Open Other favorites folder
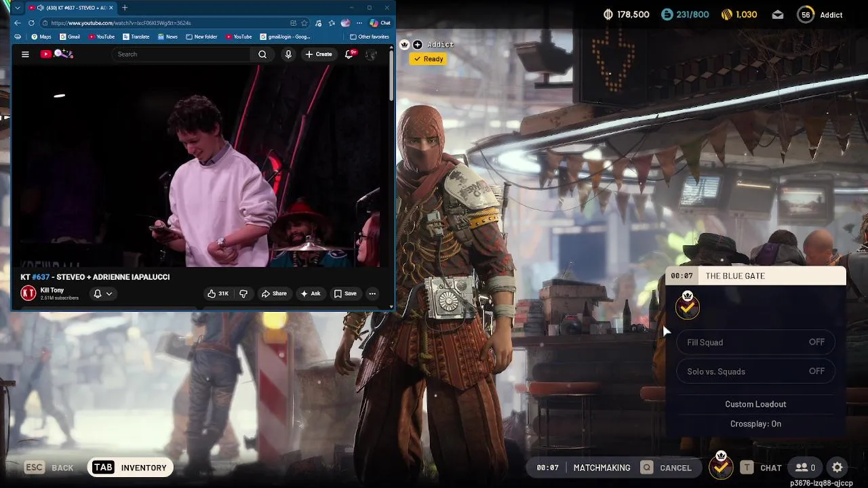The width and height of the screenshot is (868, 488). tap(369, 37)
